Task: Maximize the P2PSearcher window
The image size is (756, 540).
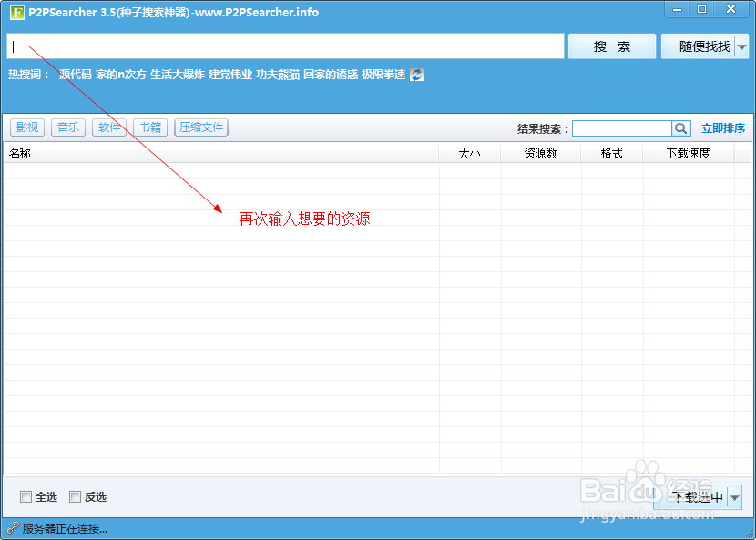Action: pyautogui.click(x=702, y=9)
